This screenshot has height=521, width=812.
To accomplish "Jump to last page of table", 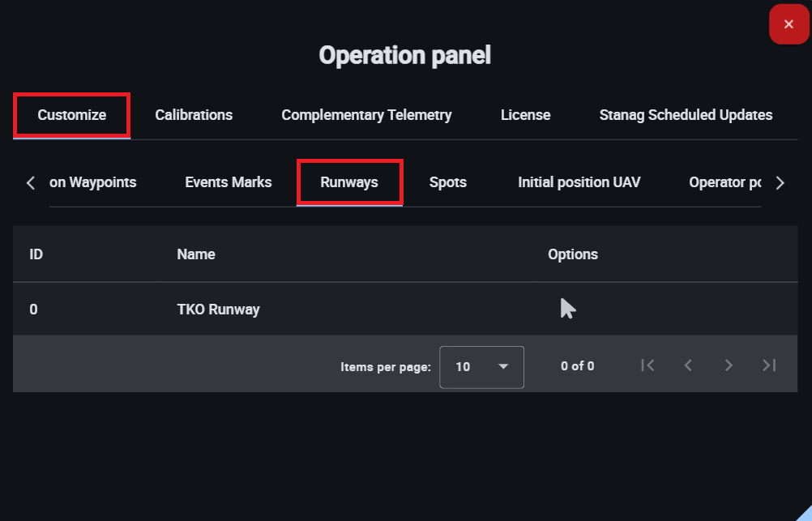I will [769, 365].
